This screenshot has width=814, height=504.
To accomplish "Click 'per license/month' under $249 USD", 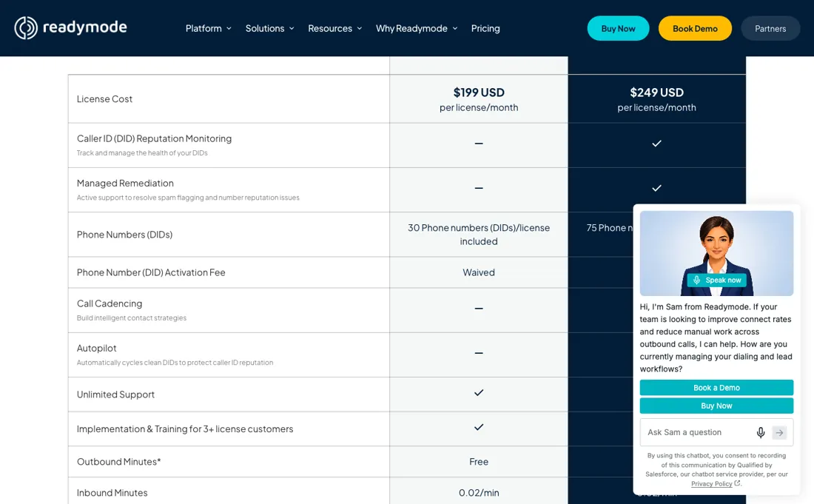I will [x=656, y=108].
